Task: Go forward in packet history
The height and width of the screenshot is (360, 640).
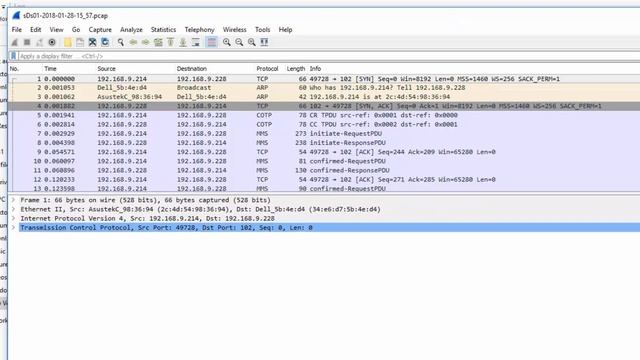Action: click(x=145, y=42)
